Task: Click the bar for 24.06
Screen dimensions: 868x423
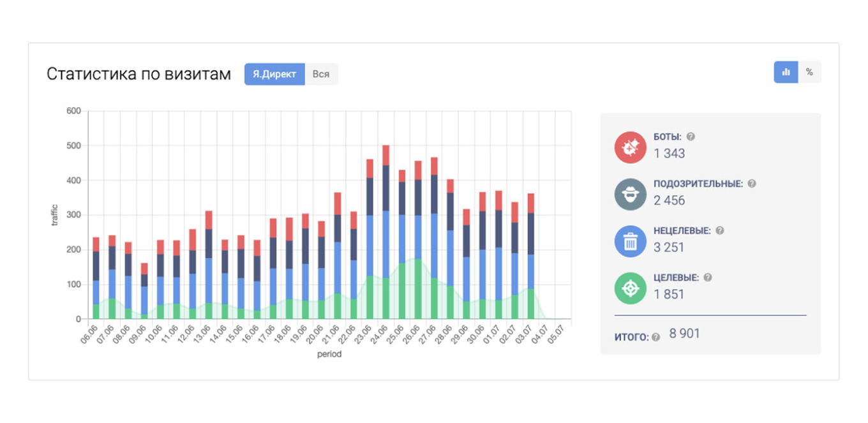Action: tap(386, 232)
